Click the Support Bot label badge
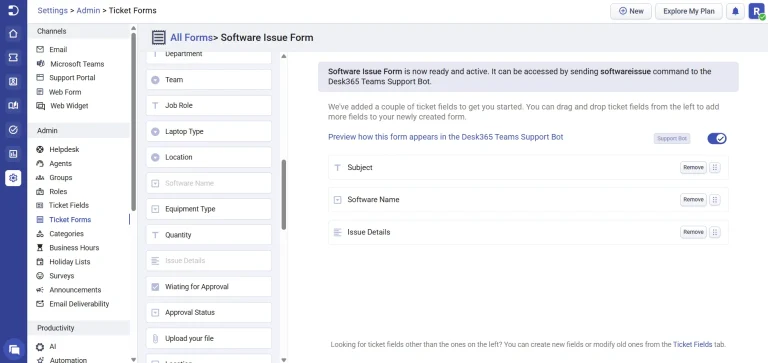This screenshot has width=768, height=363. (x=672, y=139)
